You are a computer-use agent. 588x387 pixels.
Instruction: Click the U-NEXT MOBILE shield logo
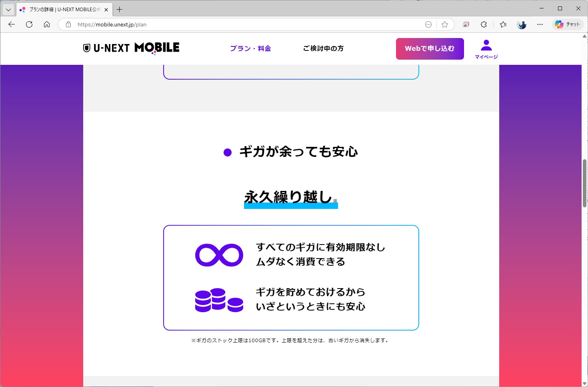click(87, 48)
